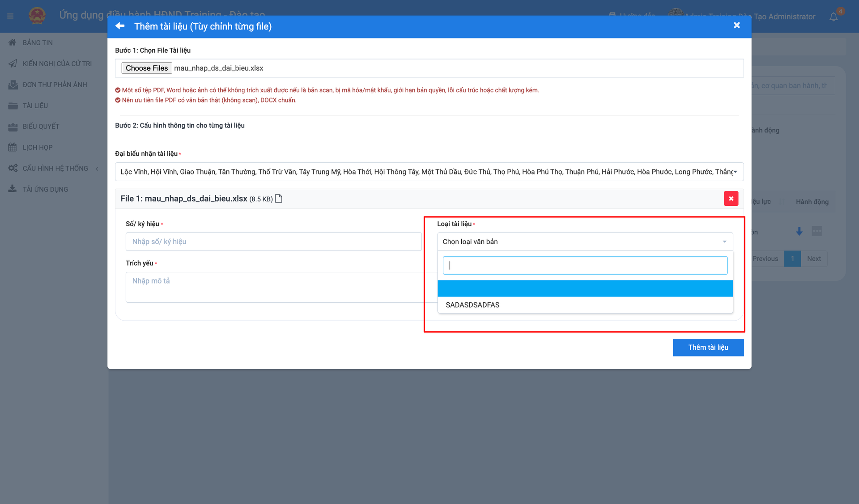
Task: Click the national emblem logo
Action: 37,16
